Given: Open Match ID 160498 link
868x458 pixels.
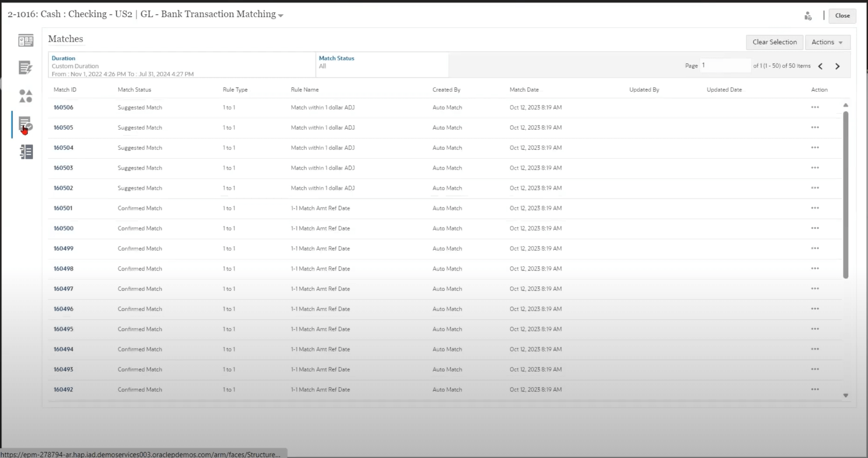Looking at the screenshot, I should click(63, 269).
